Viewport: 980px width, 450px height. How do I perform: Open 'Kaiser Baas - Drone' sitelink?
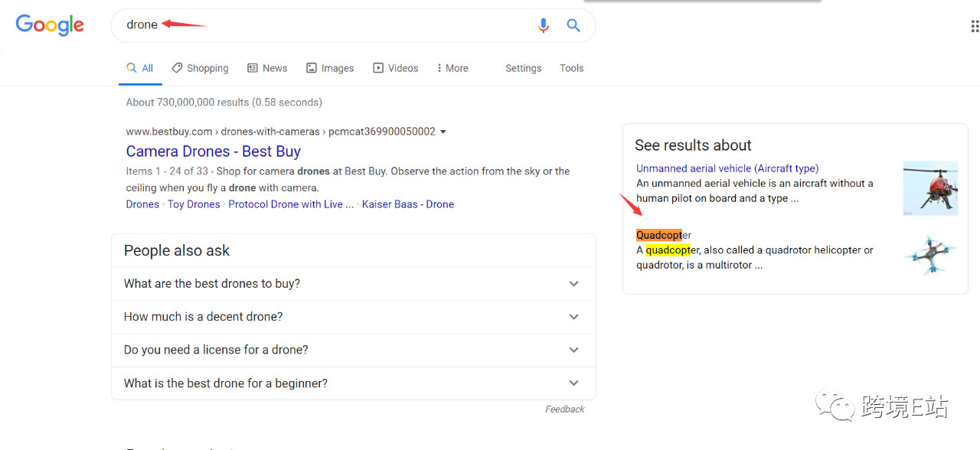click(408, 204)
